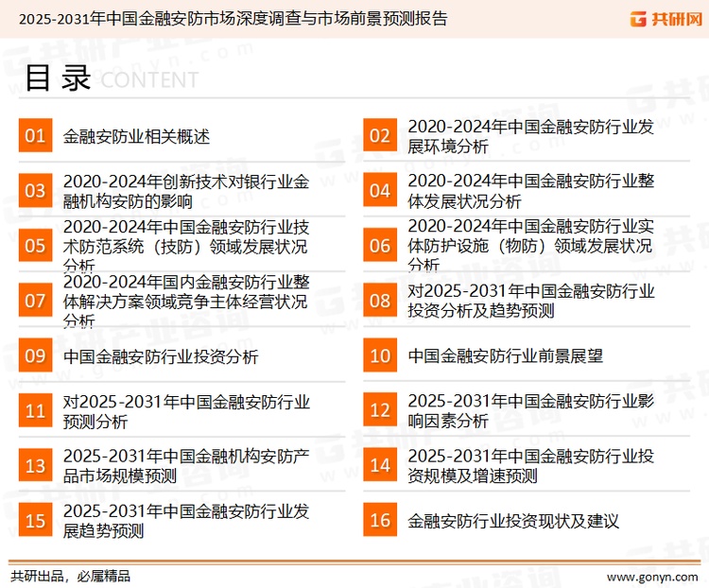
Task: Open chapter 2020-2024年中国金融安防行业发展环境分析
Action: (530, 136)
